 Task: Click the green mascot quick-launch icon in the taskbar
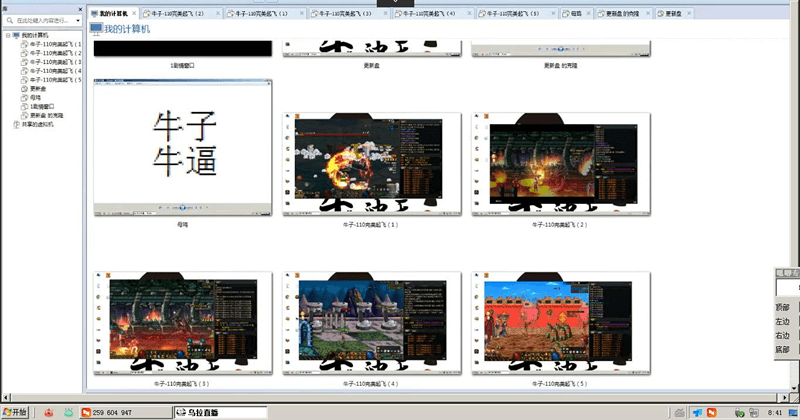68,412
